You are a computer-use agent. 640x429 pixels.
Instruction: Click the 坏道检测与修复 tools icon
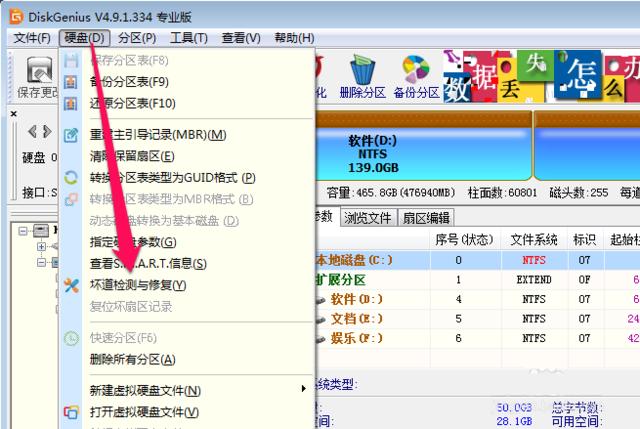71,285
